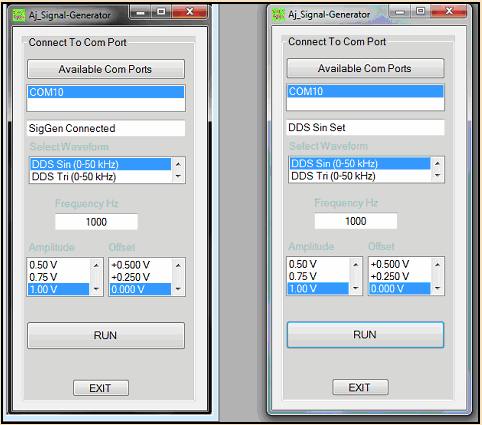Select +0.250 V offset in left window
This screenshot has width=482, height=425.
pos(140,277)
